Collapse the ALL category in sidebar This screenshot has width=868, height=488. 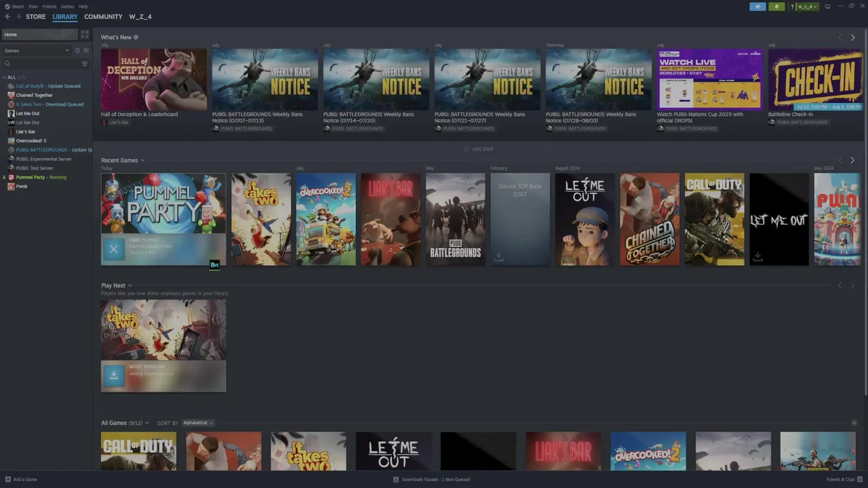pos(4,77)
